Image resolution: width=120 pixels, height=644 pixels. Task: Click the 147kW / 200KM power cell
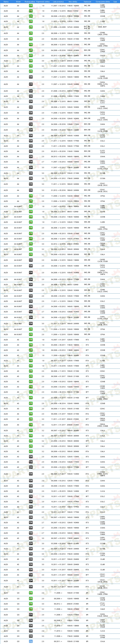tap(73, 27)
